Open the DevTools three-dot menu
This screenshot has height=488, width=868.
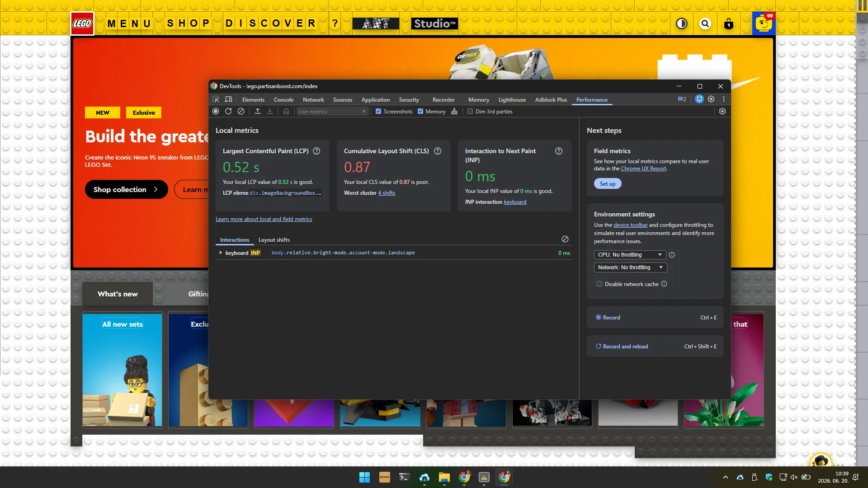point(724,99)
